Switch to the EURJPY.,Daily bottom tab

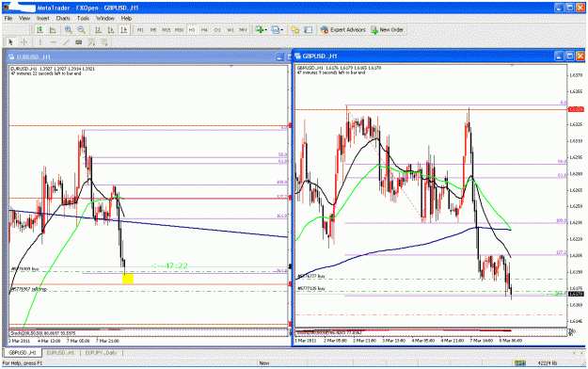pos(100,353)
